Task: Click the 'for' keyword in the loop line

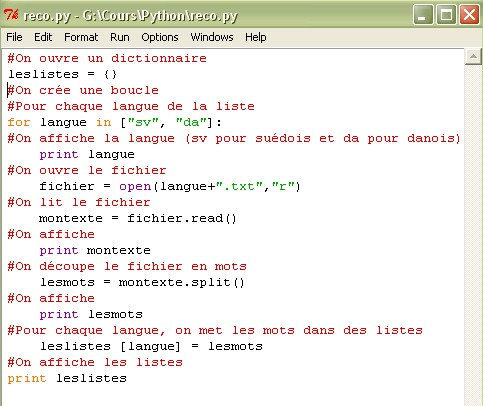Action: [x=19, y=122]
